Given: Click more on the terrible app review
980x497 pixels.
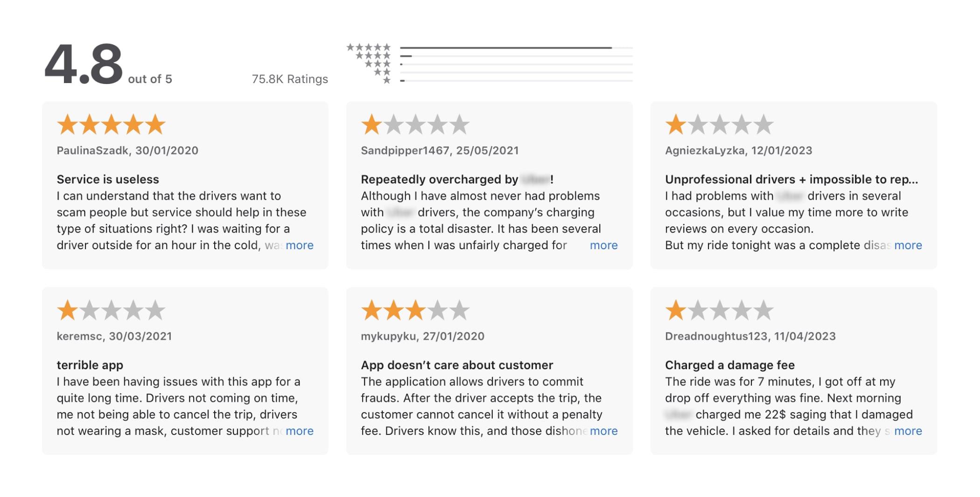Looking at the screenshot, I should 299,431.
